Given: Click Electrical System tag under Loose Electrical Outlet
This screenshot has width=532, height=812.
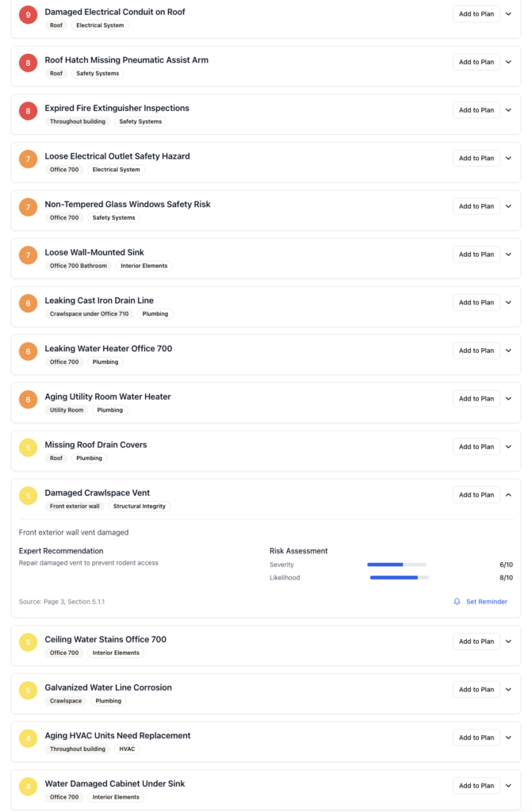Looking at the screenshot, I should point(116,170).
